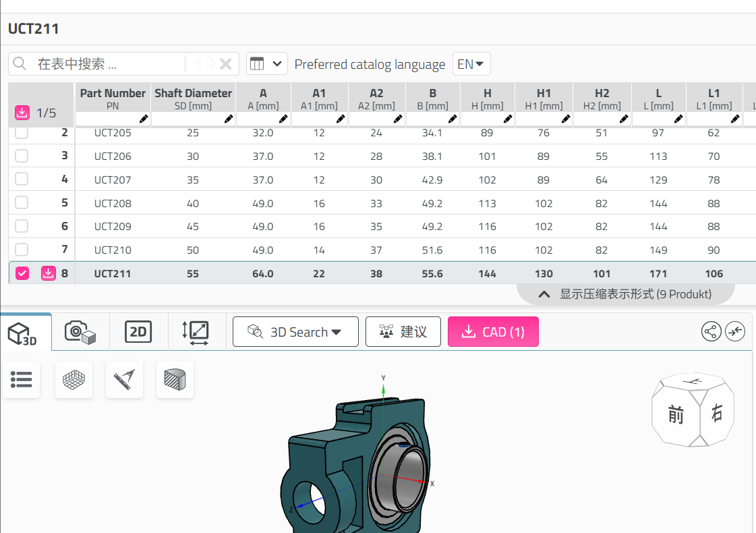
Task: Select the UCT208 part number cell
Action: (113, 203)
